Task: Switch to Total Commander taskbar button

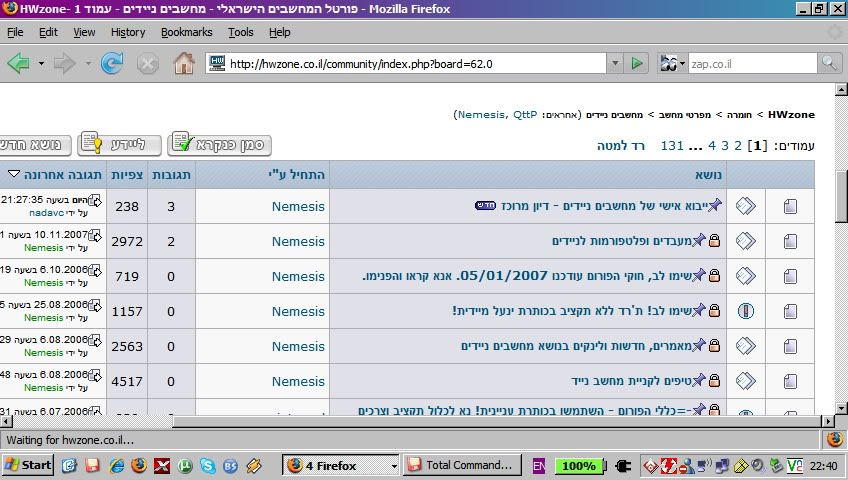Action: click(x=462, y=465)
